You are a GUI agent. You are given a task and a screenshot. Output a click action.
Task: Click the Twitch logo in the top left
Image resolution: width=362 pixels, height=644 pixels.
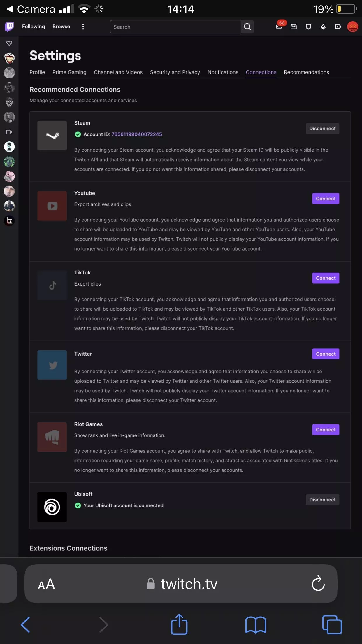point(9,27)
